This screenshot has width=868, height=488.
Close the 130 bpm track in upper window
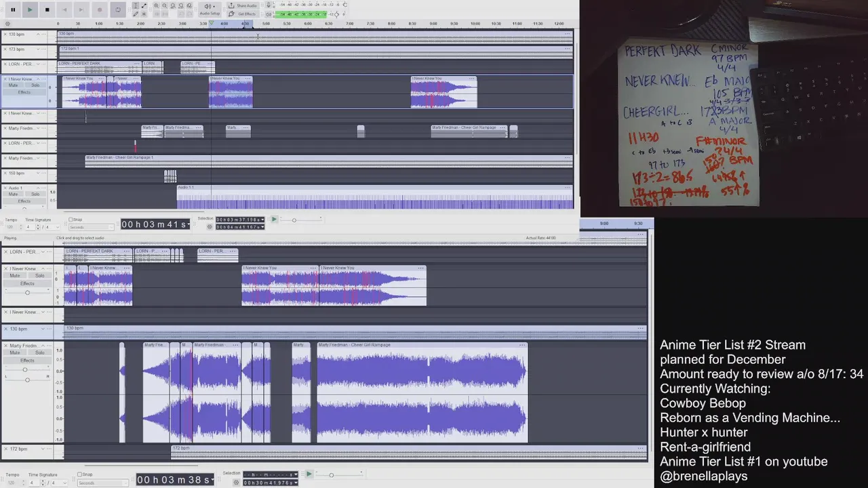pos(5,34)
